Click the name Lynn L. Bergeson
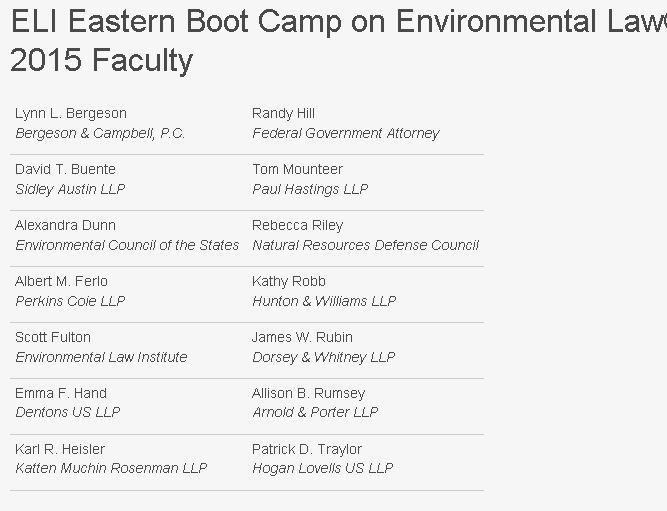 point(71,113)
